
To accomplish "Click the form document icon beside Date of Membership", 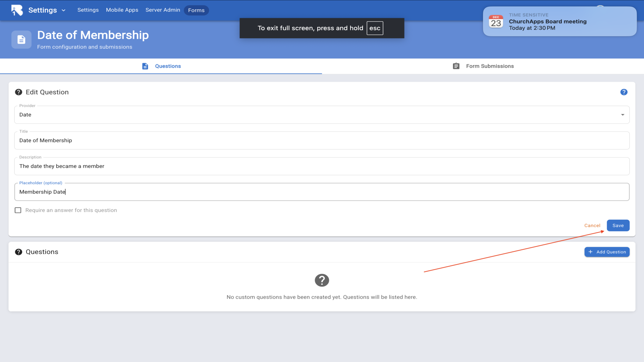I will click(21, 40).
